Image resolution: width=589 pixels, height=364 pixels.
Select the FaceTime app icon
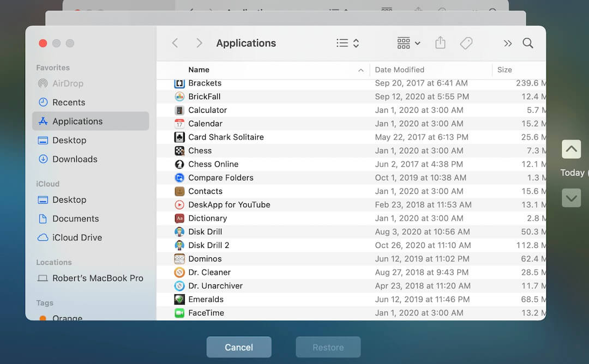pos(179,313)
